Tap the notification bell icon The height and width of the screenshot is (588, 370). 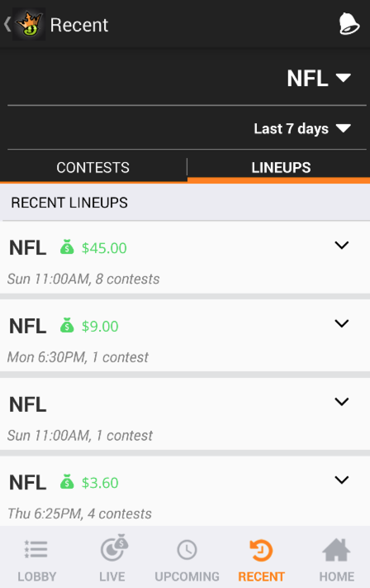349,24
